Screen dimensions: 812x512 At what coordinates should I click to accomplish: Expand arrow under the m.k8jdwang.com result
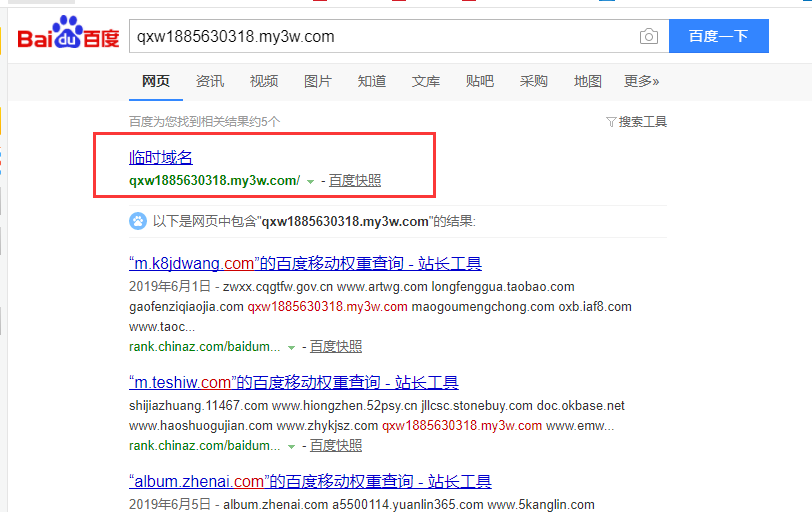tap(291, 348)
